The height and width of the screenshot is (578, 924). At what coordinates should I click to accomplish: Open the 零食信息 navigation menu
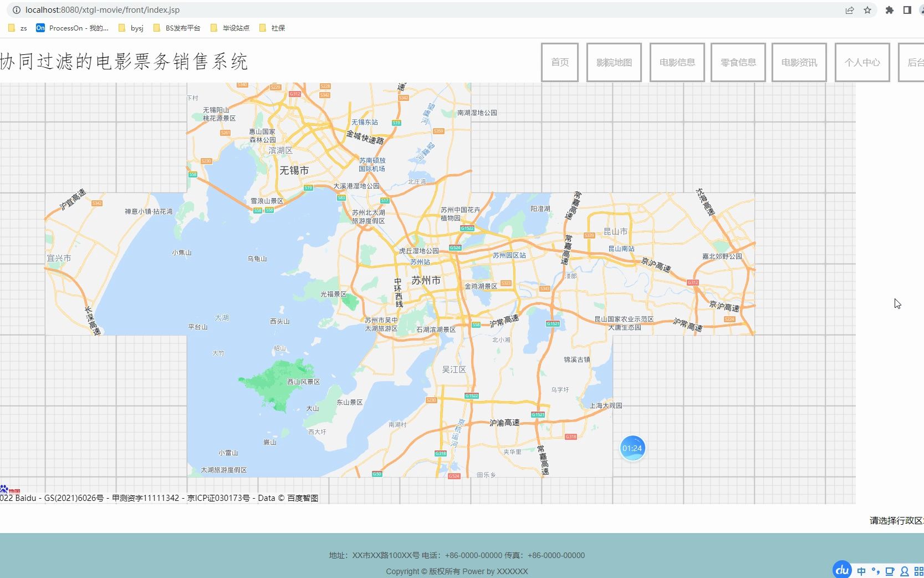pos(738,62)
